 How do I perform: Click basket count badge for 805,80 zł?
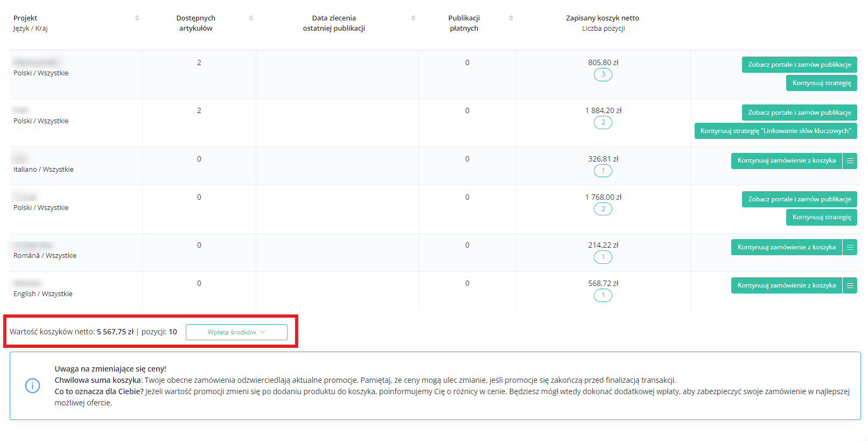click(603, 75)
